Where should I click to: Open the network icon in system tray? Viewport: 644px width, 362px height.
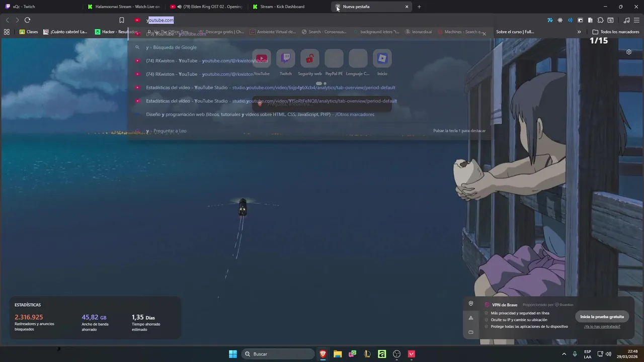coord(600,354)
